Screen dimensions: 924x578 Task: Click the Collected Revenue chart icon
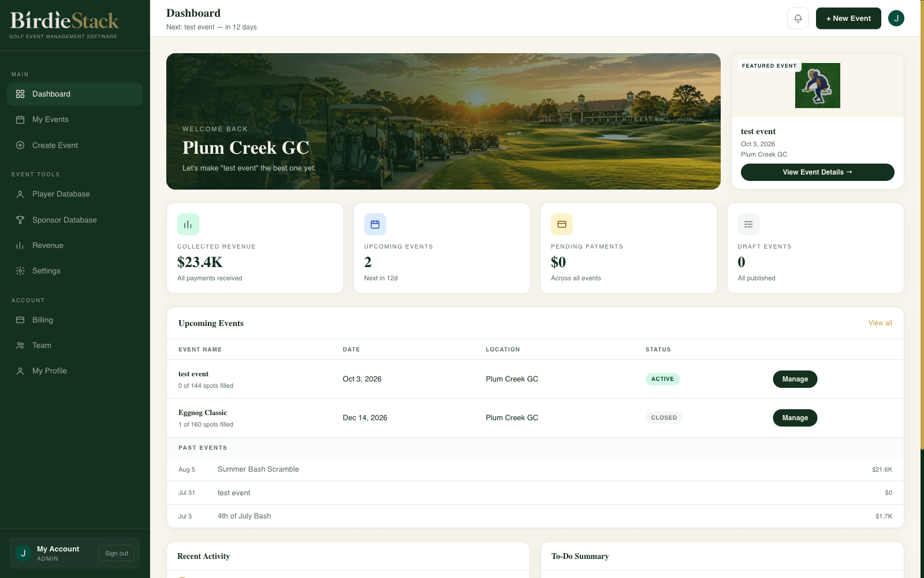(x=188, y=224)
